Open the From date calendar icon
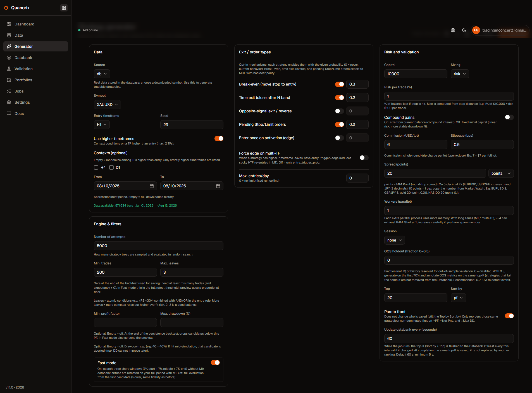 pos(152,186)
